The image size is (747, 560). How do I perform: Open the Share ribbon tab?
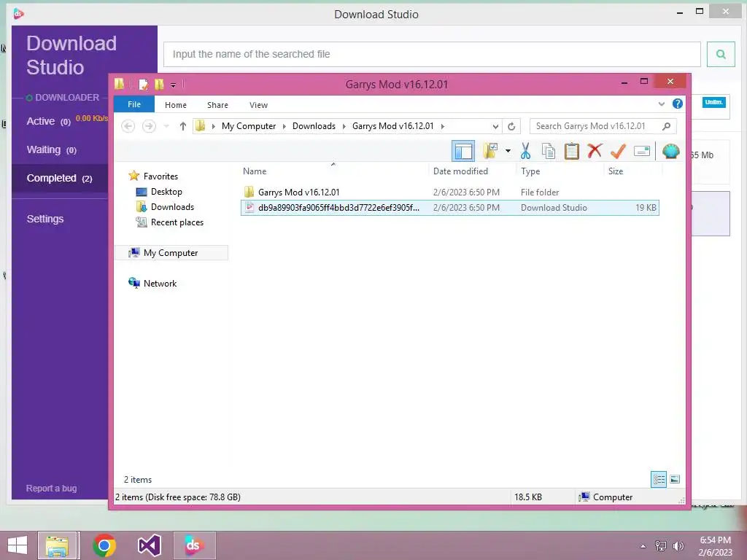click(217, 105)
